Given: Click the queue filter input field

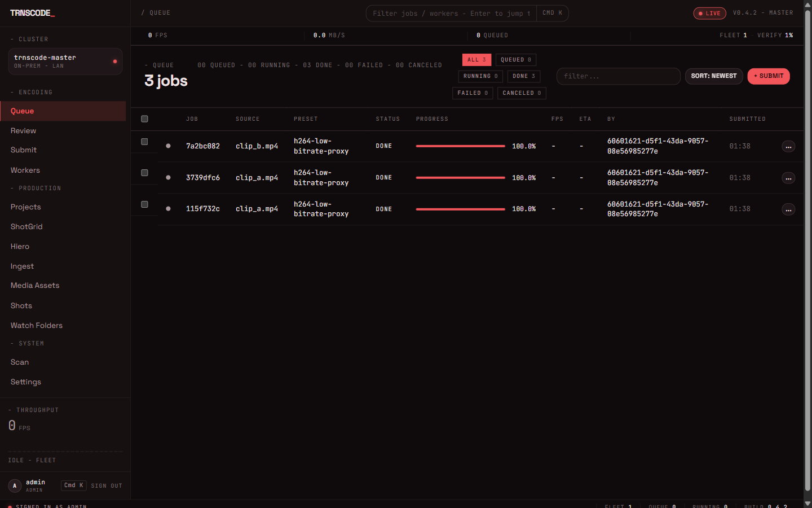Looking at the screenshot, I should pyautogui.click(x=619, y=76).
